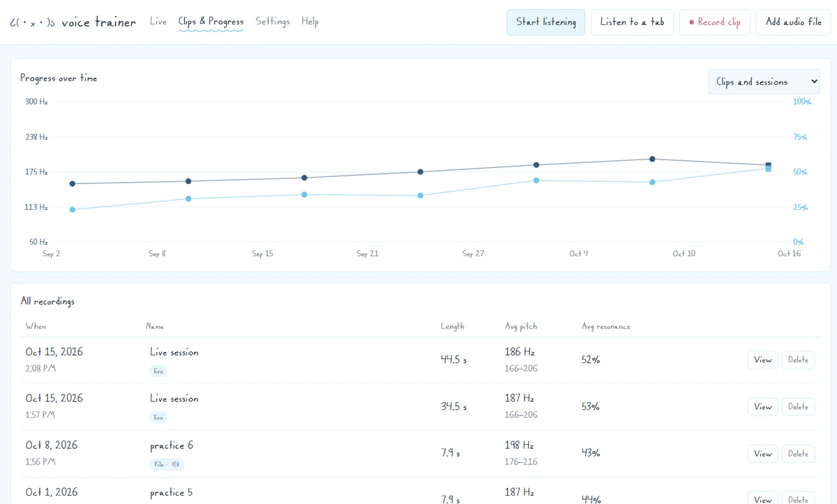Click the 'Avg pitch' column header
Screen dimensions: 837x504
click(521, 326)
